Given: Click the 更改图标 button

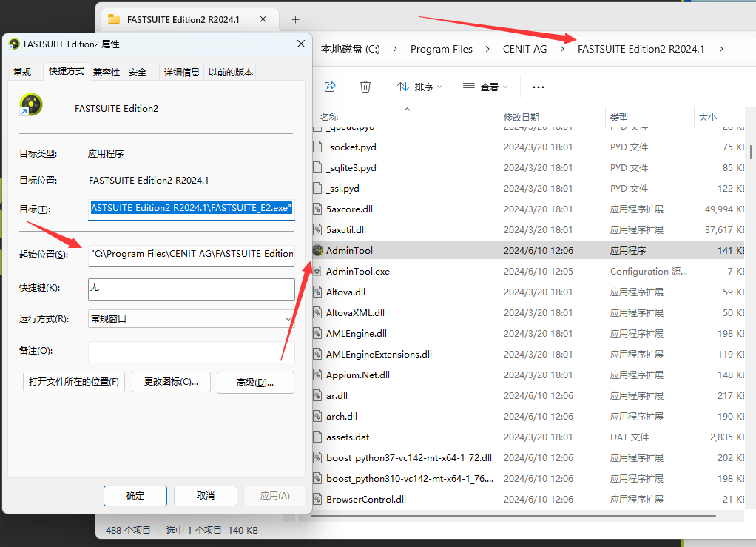Looking at the screenshot, I should pos(171,382).
